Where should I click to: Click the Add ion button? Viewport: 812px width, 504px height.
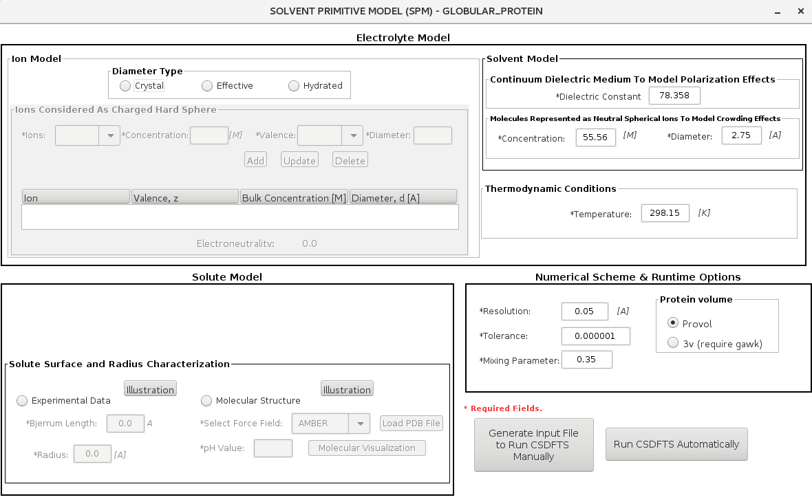coord(255,160)
